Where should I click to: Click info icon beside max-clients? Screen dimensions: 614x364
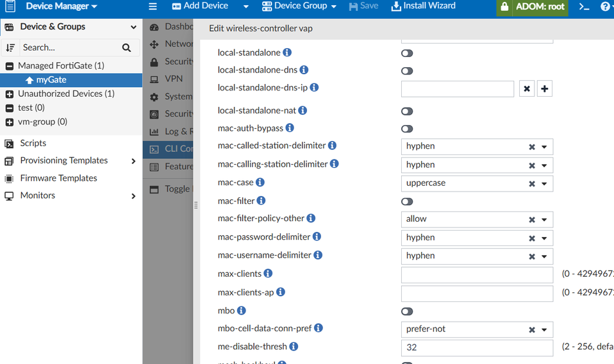[268, 274]
